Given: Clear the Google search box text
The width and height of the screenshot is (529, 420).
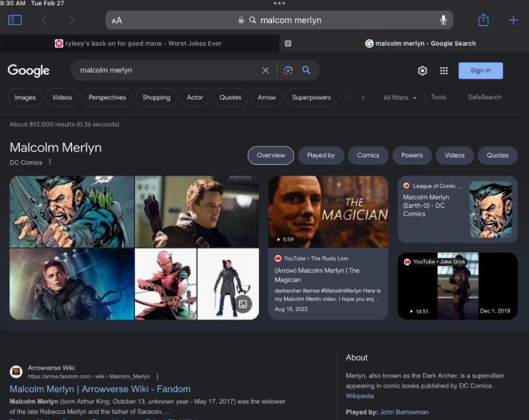Looking at the screenshot, I should (x=265, y=70).
